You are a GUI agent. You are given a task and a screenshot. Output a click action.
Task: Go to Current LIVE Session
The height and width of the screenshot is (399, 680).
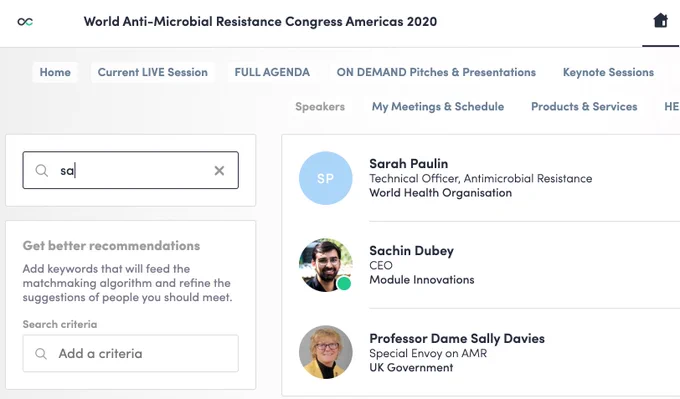pyautogui.click(x=153, y=72)
